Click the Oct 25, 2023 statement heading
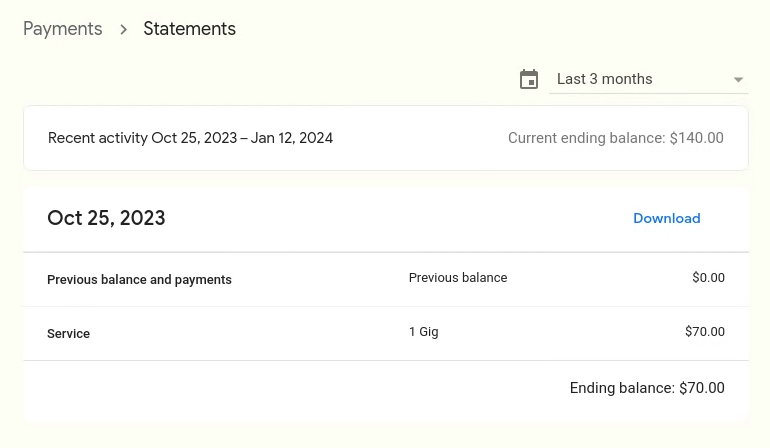Screen dimensions: 770x448 (106, 218)
